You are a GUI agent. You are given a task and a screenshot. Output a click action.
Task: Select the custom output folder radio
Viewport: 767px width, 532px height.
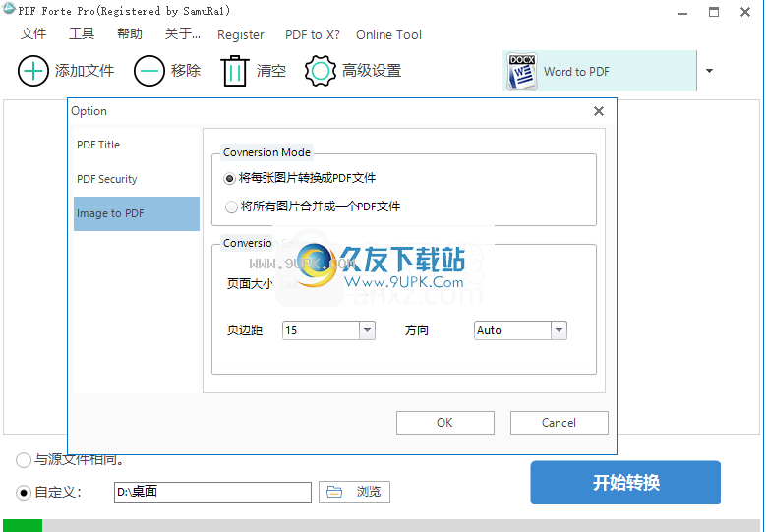[x=24, y=493]
